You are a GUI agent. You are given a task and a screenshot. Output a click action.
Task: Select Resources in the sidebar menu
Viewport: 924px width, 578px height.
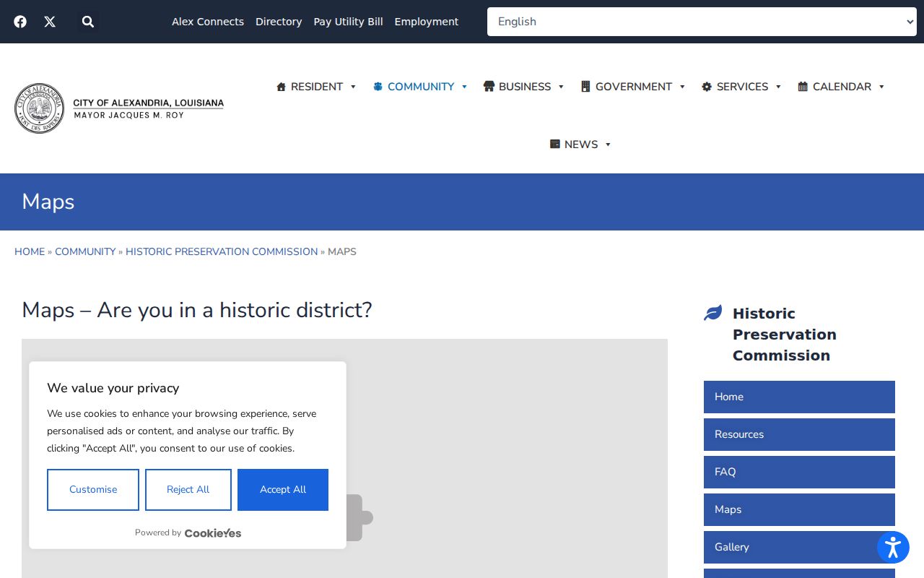tap(799, 434)
